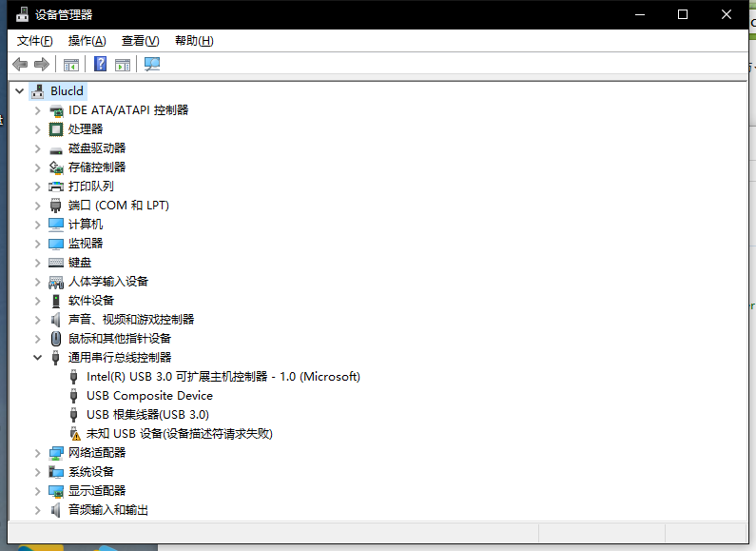Click the 磁盘驱动器 disk drive icon
Image resolution: width=756 pixels, height=551 pixels.
point(56,150)
